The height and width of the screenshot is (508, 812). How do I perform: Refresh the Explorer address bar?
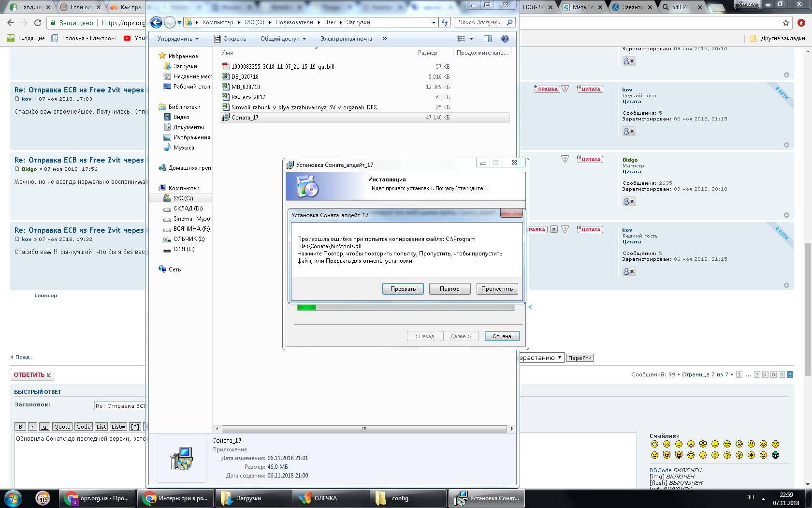(445, 22)
